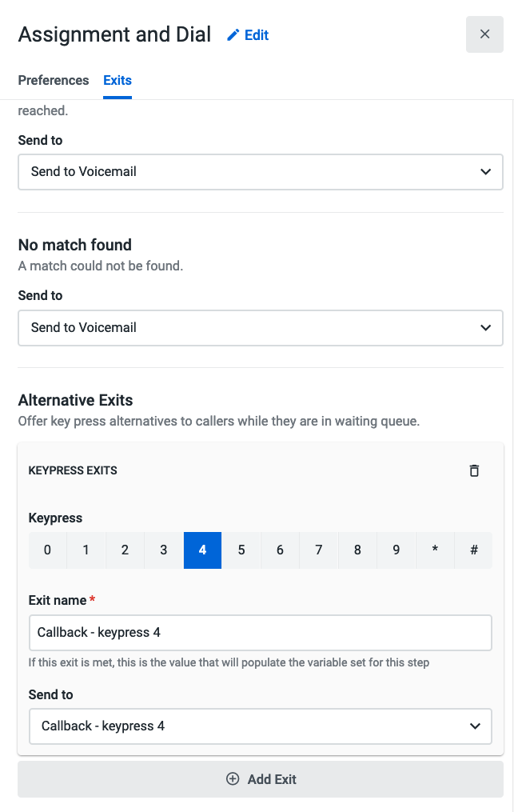Image resolution: width=514 pixels, height=812 pixels.
Task: Open the first Send to Voicemail dropdown
Action: coord(261,172)
